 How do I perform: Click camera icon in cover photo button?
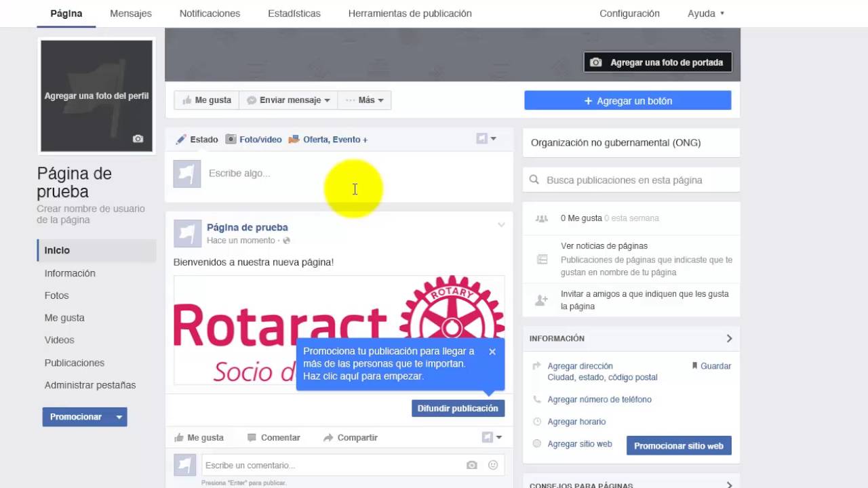pos(595,62)
